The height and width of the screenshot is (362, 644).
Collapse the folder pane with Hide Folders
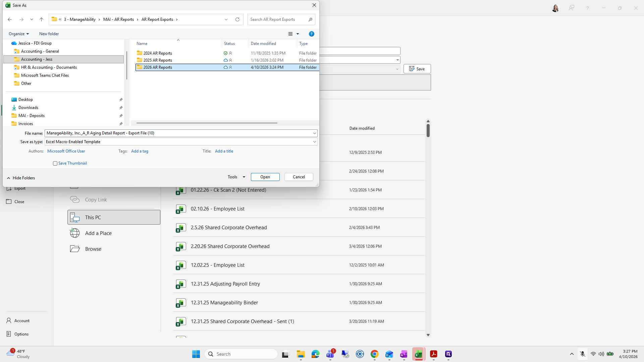pos(21,178)
